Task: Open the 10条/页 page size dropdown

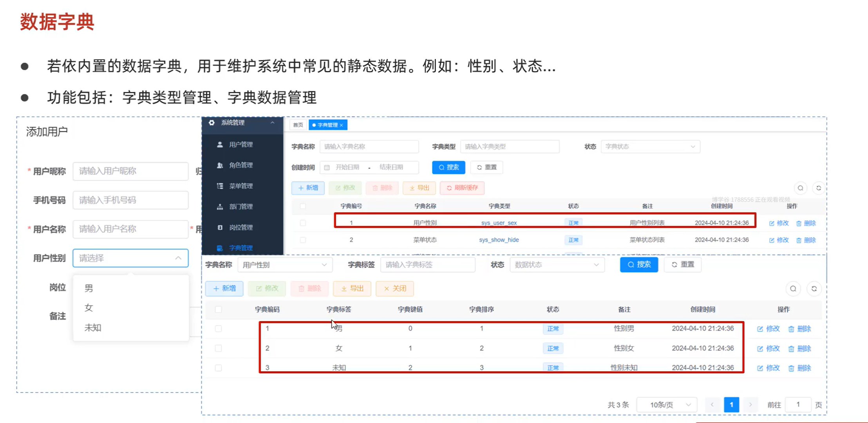Action: coord(667,405)
